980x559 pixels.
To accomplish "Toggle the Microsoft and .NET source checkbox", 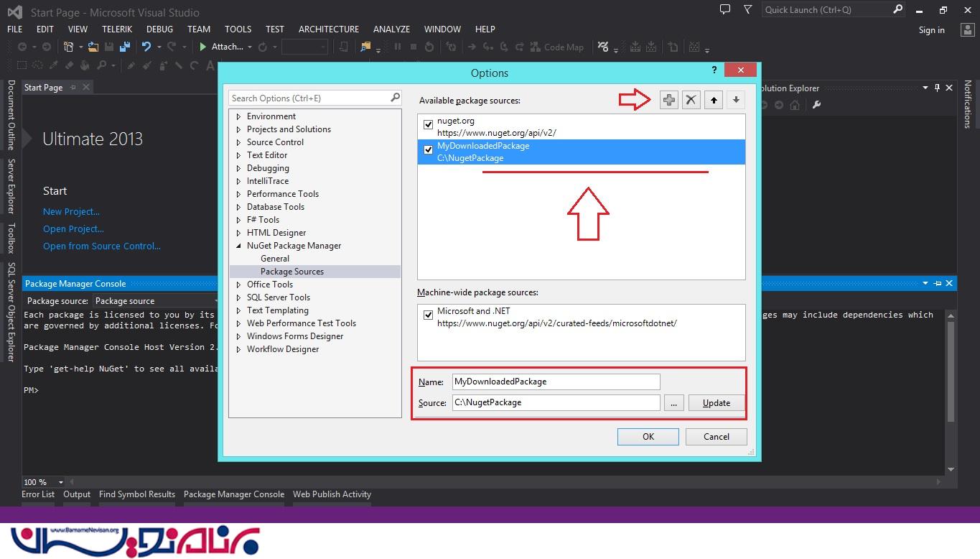I will tap(429, 315).
